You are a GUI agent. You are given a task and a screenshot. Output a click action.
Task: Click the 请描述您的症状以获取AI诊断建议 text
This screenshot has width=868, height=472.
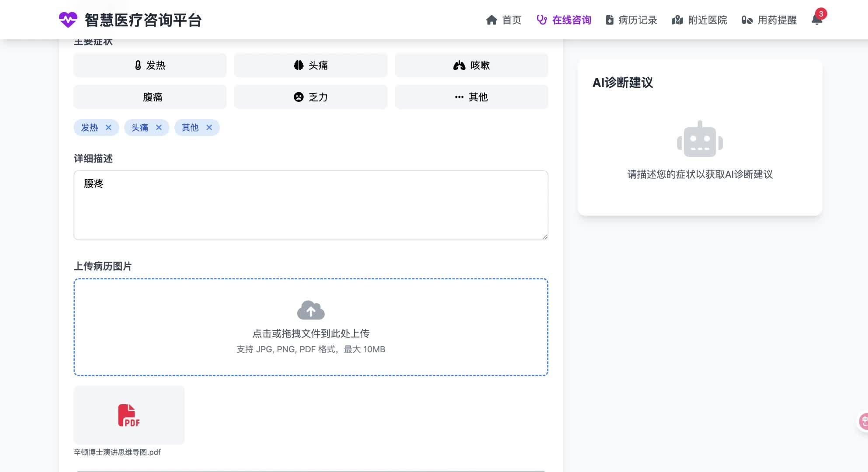pos(700,174)
